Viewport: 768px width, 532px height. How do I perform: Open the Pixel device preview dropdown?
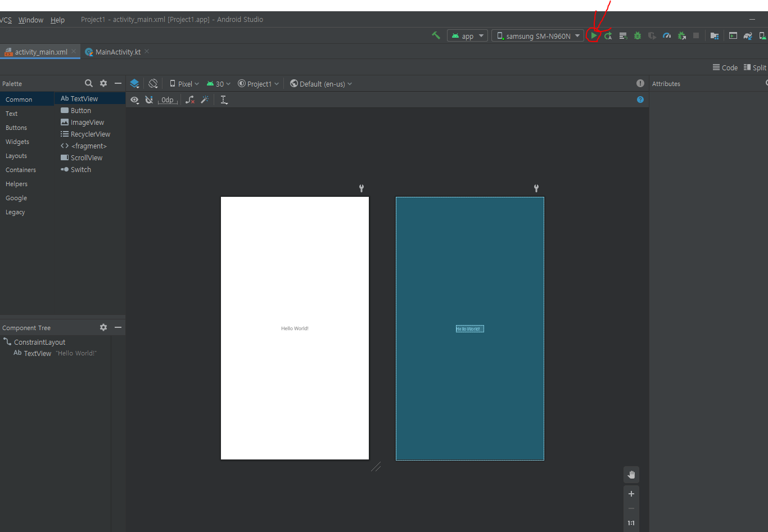184,83
